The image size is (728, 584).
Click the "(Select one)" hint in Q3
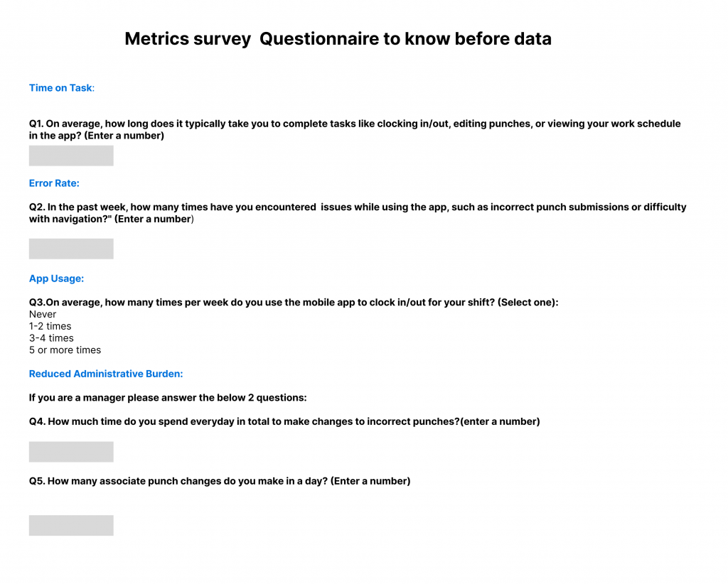528,303
